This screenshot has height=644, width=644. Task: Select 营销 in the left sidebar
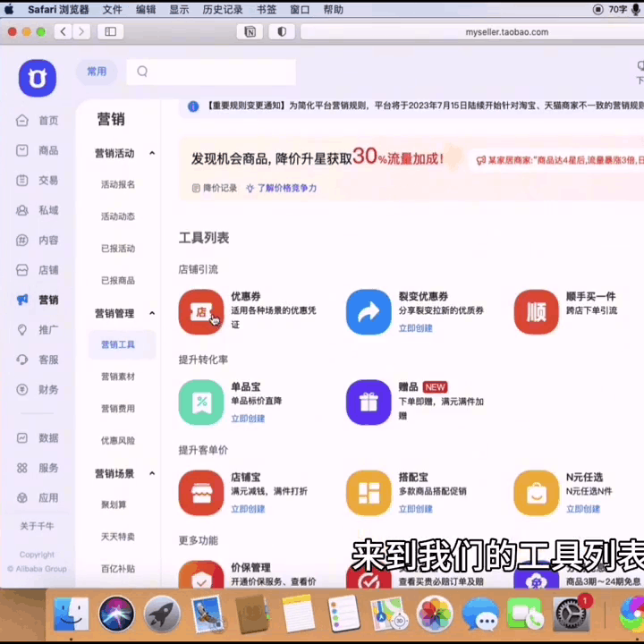[38, 300]
